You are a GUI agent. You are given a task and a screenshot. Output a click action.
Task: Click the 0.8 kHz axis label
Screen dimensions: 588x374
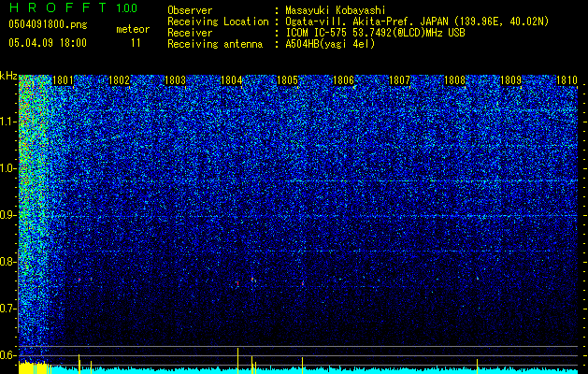pyautogui.click(x=7, y=262)
